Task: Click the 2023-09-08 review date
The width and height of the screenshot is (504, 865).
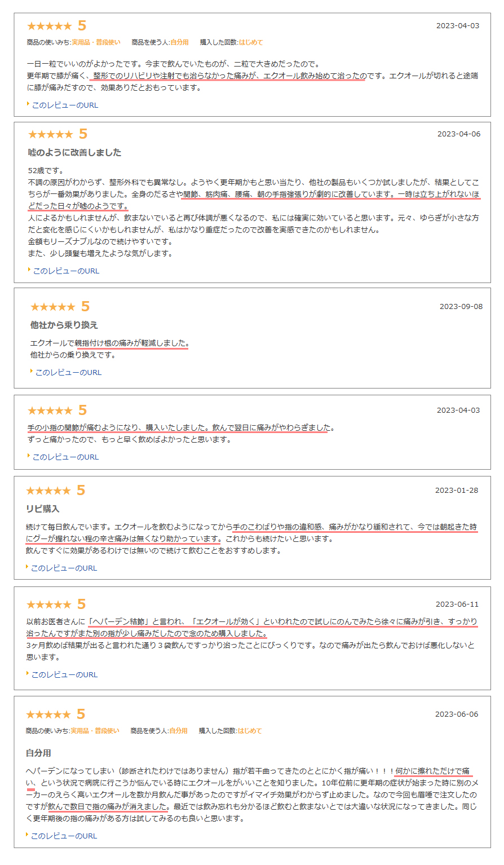Action: 461,307
